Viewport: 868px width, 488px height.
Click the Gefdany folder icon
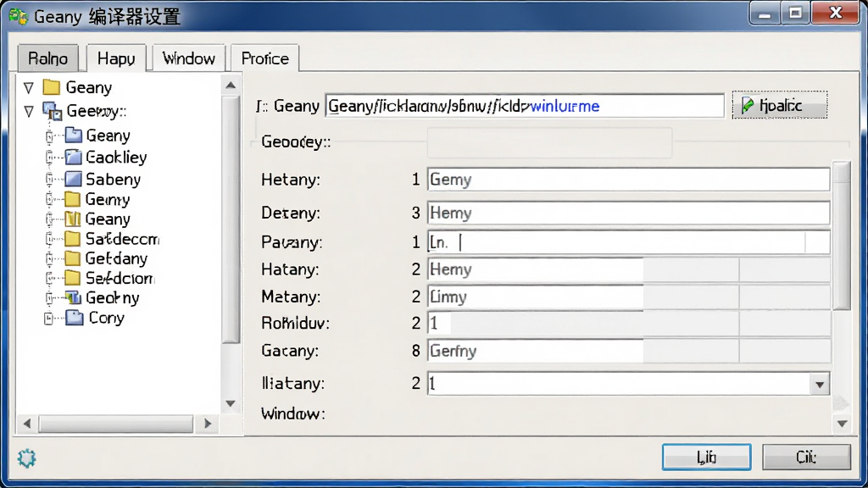coord(73,258)
